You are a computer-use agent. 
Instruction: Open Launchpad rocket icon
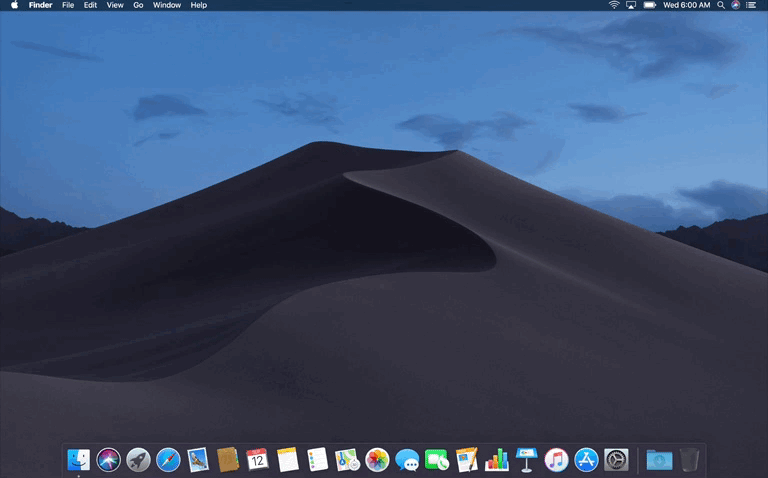pos(138,460)
